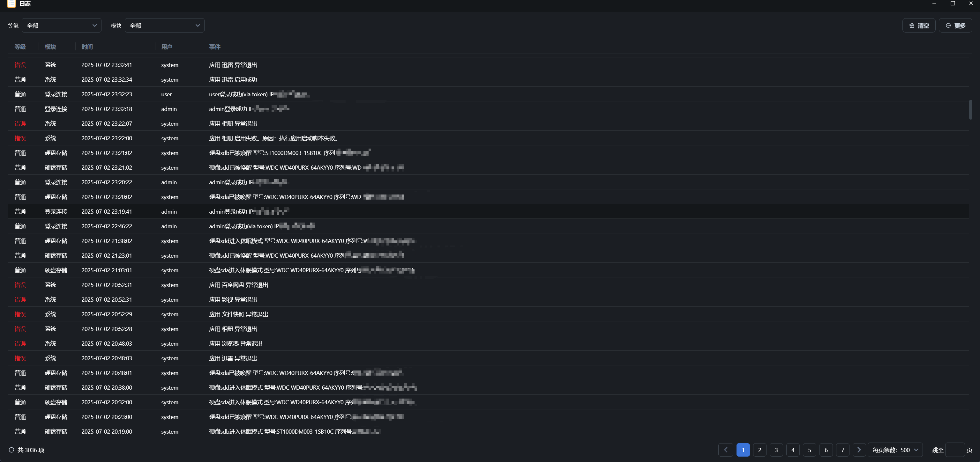
Task: Open the 模块 module filter dropdown
Action: pyautogui.click(x=164, y=26)
